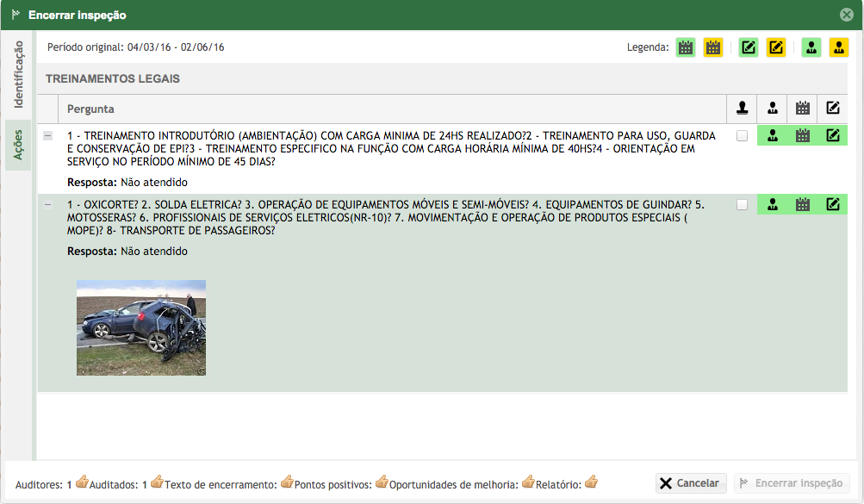The height and width of the screenshot is (504, 864).
Task: Switch to the Ações side tab
Action: pyautogui.click(x=18, y=145)
